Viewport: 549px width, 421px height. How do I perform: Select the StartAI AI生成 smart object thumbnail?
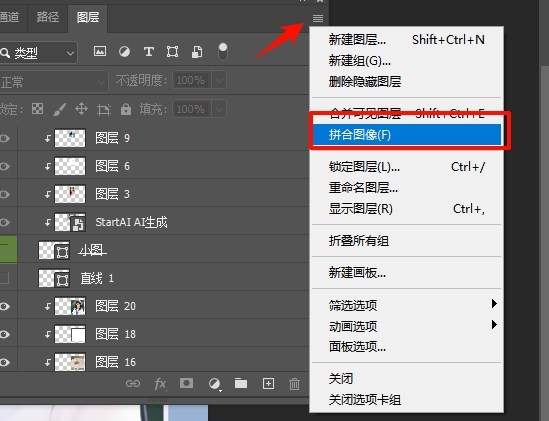click(x=70, y=222)
